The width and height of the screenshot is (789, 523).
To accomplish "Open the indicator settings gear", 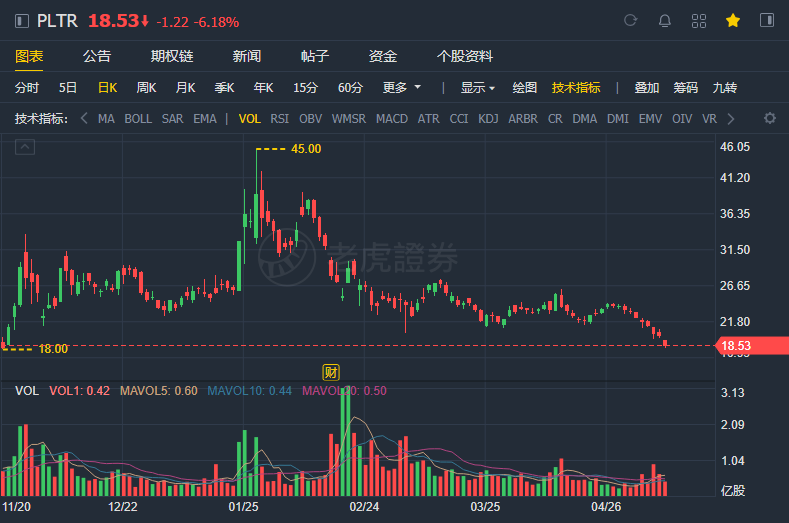I will point(769,118).
